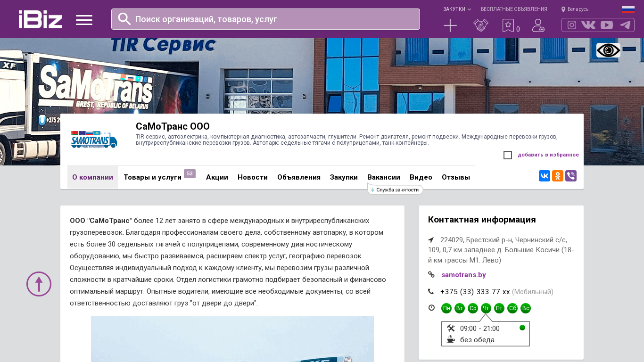Expand the 'Закупки' dropdown in header
644x362 pixels.
457,9
